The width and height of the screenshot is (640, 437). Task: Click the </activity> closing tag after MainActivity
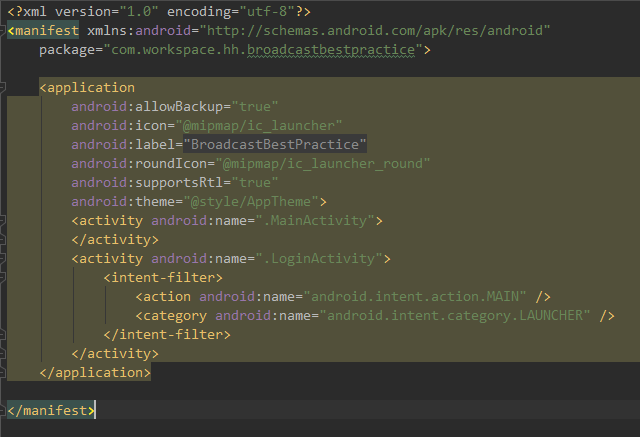click(x=115, y=240)
